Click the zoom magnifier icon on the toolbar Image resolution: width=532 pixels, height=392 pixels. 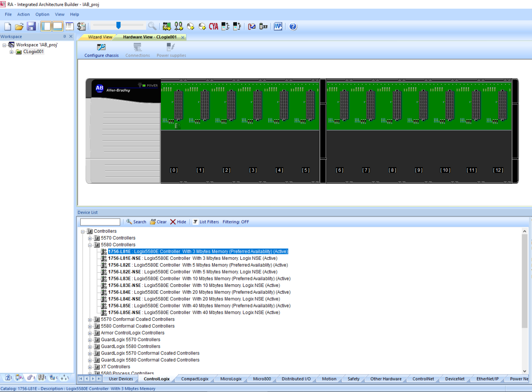tap(152, 26)
